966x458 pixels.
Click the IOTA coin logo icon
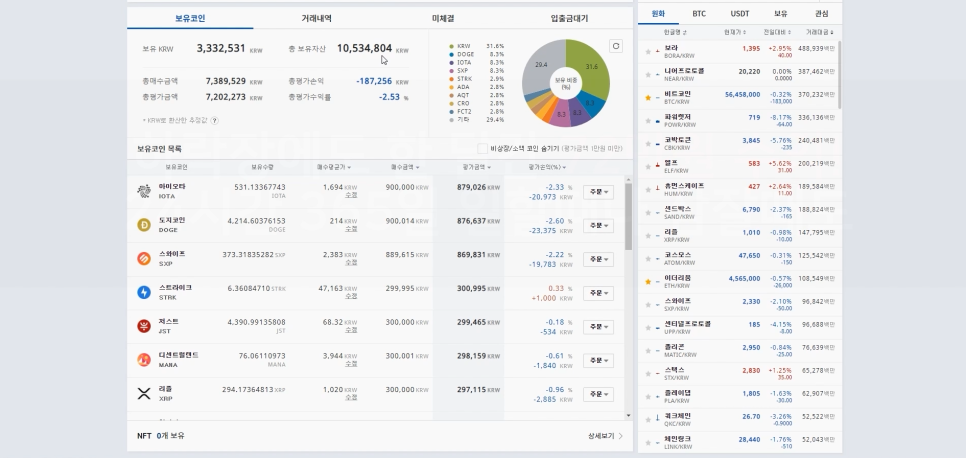pos(143,190)
